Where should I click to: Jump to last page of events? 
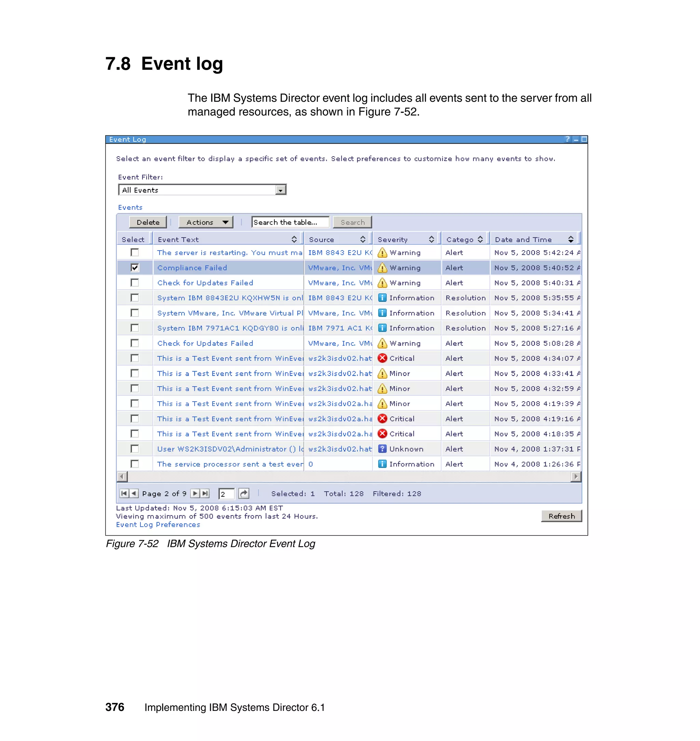(205, 493)
